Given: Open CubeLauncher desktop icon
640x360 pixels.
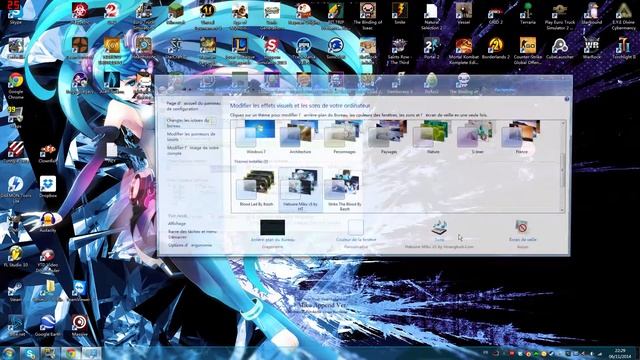Looking at the screenshot, I should point(560,48).
